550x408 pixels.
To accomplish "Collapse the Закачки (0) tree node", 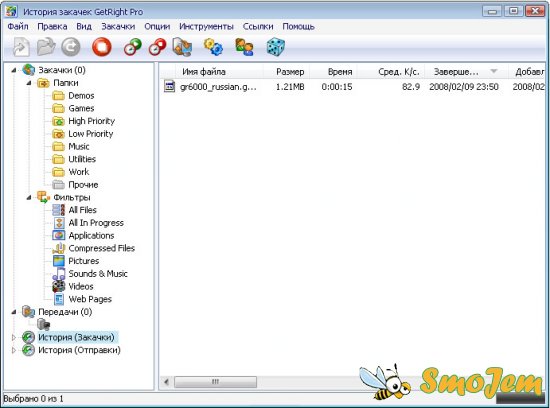I will click(14, 70).
